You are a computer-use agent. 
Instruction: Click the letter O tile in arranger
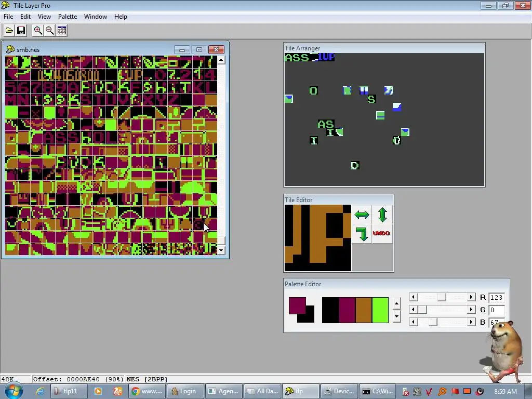tap(313, 90)
